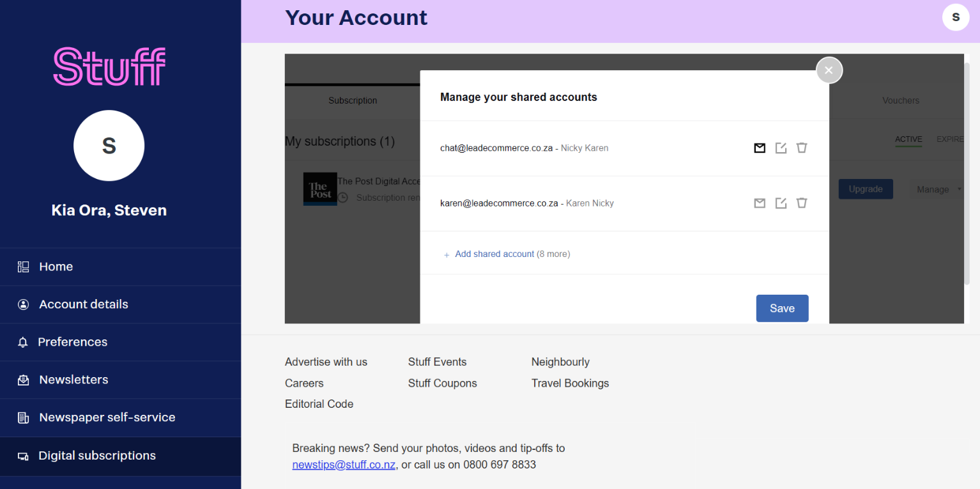Screen dimensions: 980x489
Task: Open Neighbourly footer link
Action: coord(560,362)
